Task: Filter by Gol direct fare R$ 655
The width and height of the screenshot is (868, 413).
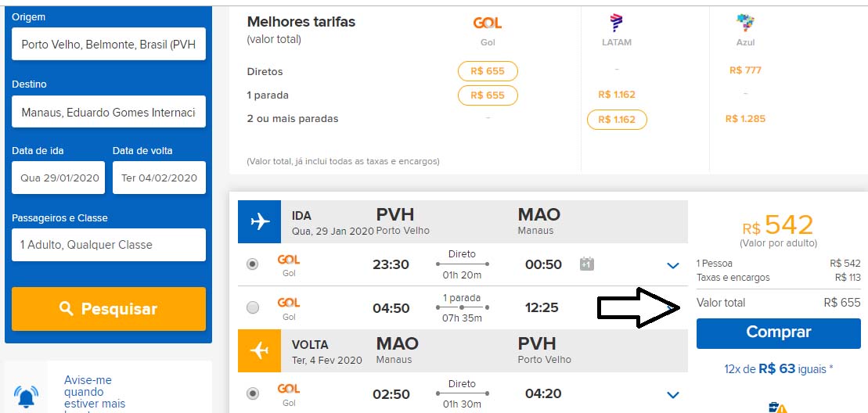Action: point(488,71)
